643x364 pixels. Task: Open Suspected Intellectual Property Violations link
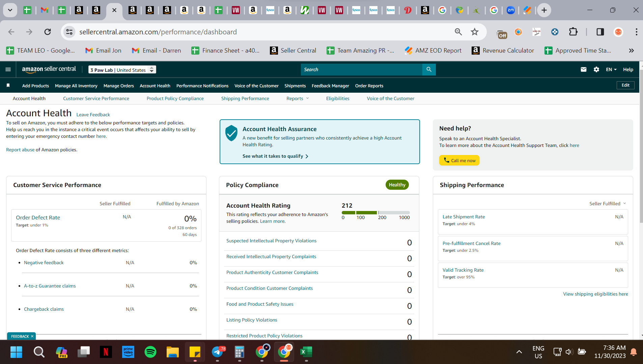(271, 241)
